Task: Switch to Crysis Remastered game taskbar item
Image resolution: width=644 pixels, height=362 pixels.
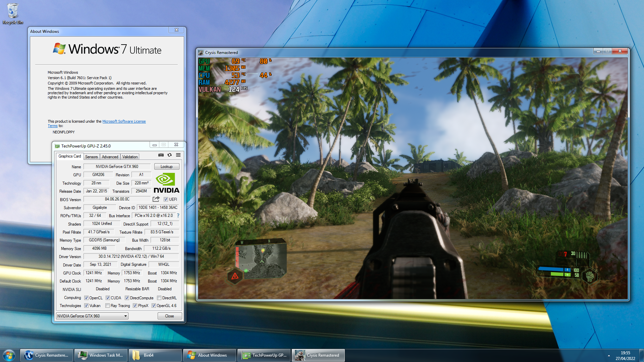Action: (318, 355)
